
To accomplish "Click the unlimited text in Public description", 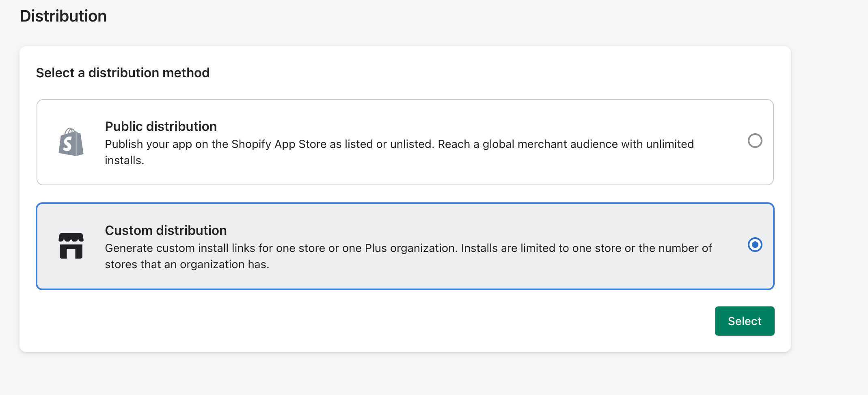I will 670,144.
